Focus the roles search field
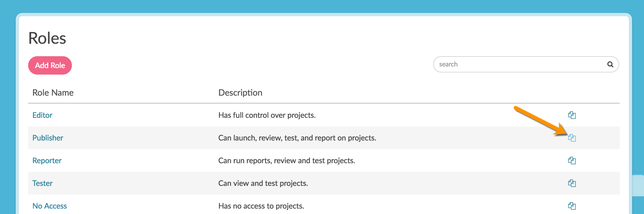This screenshot has width=644, height=214. click(x=519, y=64)
